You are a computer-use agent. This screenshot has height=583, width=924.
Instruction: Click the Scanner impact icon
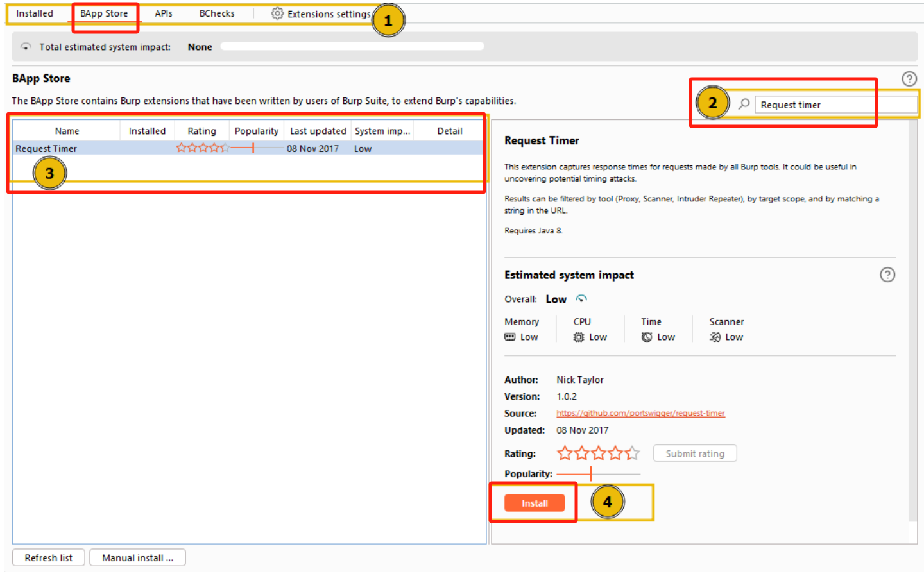coord(715,337)
